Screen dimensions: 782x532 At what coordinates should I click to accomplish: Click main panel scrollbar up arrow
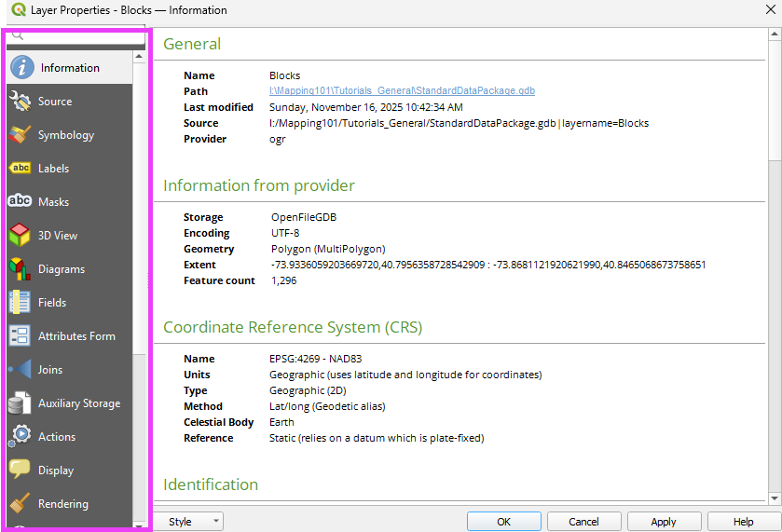pyautogui.click(x=775, y=34)
